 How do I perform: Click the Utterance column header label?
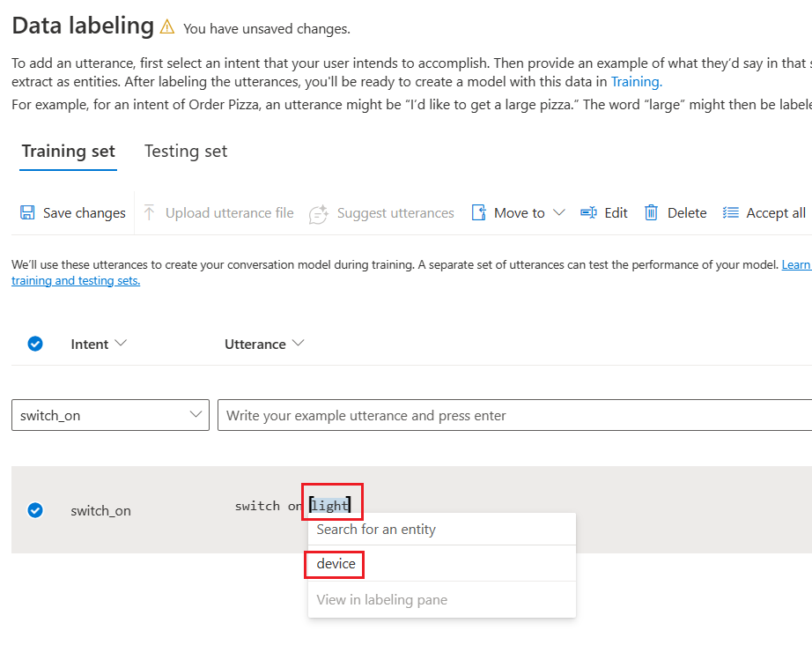click(255, 344)
